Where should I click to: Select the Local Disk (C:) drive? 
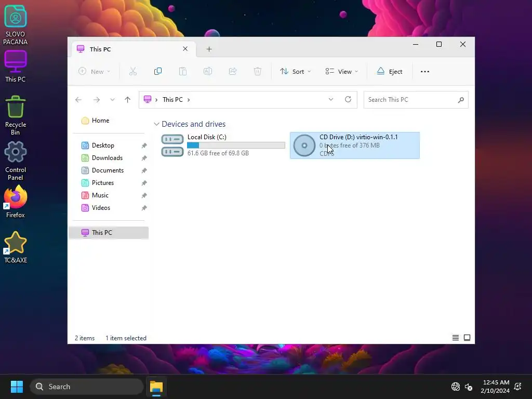[x=223, y=145]
